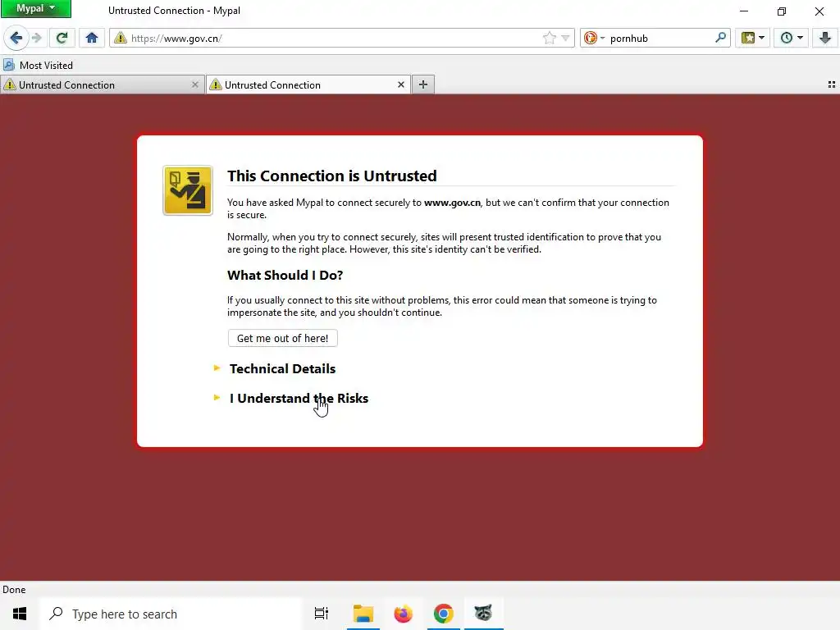
Task: Expand the bookmarks button dropdown arrow
Action: tap(761, 38)
